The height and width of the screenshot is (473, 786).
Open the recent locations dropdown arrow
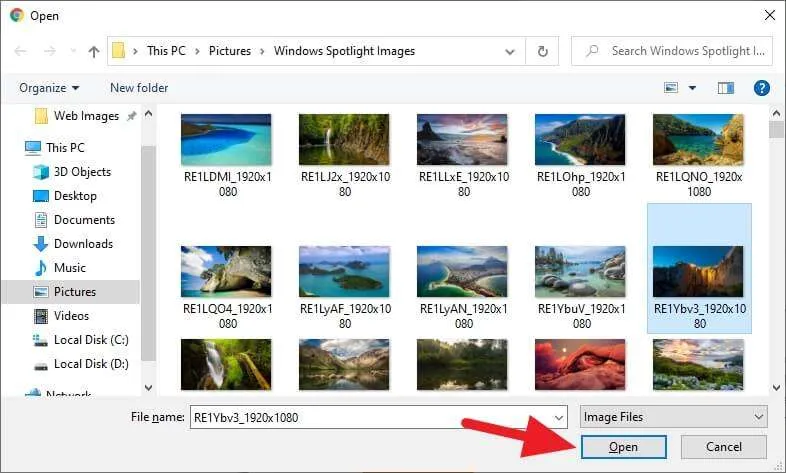click(x=73, y=51)
